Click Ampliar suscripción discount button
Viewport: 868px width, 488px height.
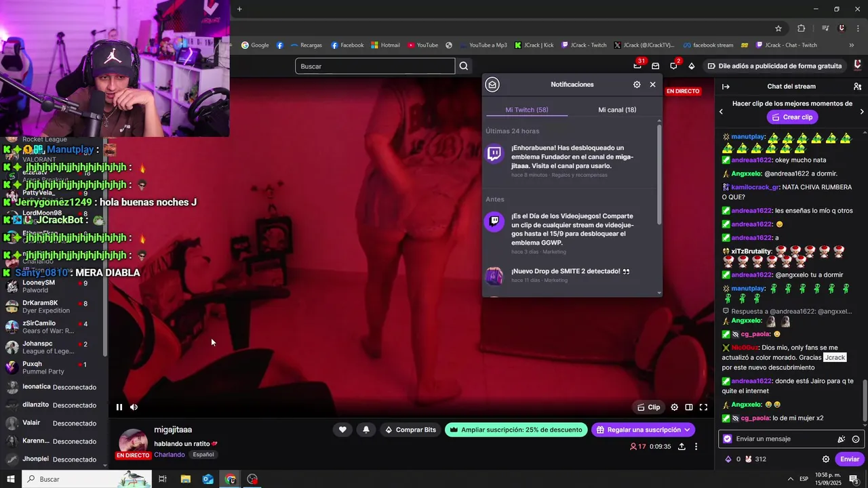516,430
